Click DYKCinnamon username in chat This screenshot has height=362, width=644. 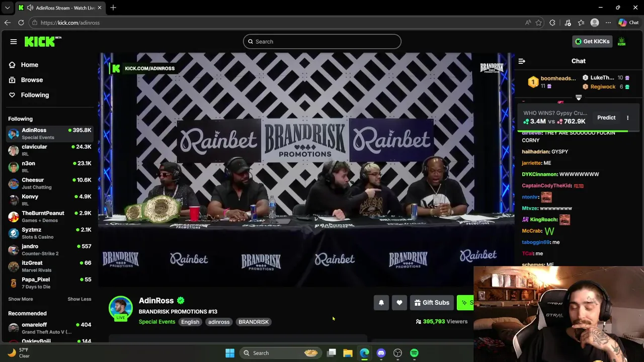coord(540,174)
